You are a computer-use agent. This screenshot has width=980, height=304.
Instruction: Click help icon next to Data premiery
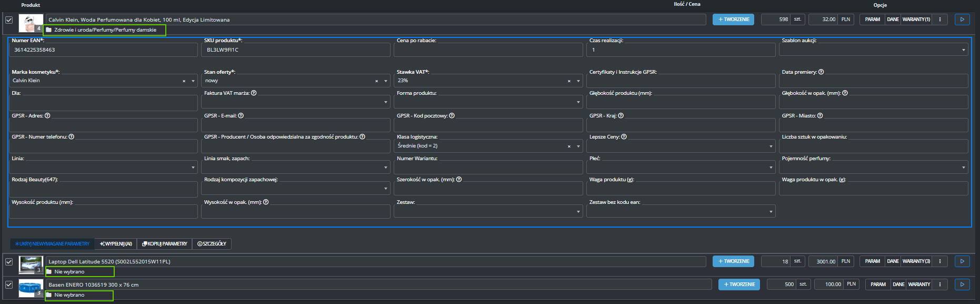[x=821, y=72]
